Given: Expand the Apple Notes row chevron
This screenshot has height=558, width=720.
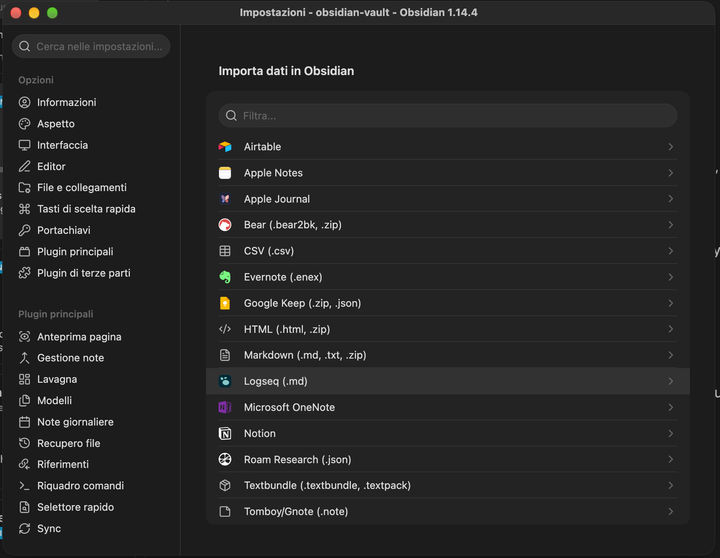Looking at the screenshot, I should [x=670, y=173].
